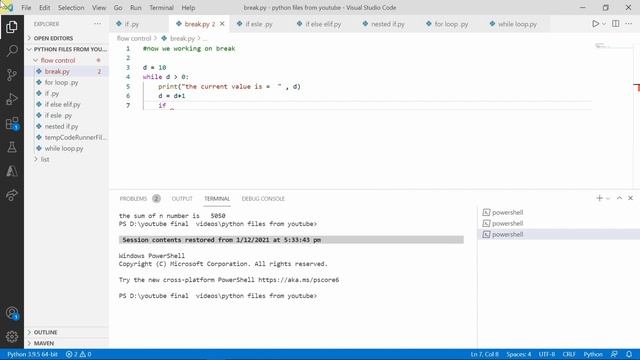640x360 pixels.
Task: Switch to the nested if.py tab
Action: click(x=387, y=24)
